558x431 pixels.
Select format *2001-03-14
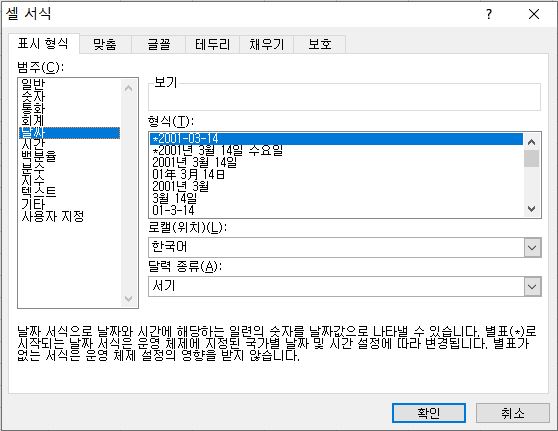(x=336, y=138)
